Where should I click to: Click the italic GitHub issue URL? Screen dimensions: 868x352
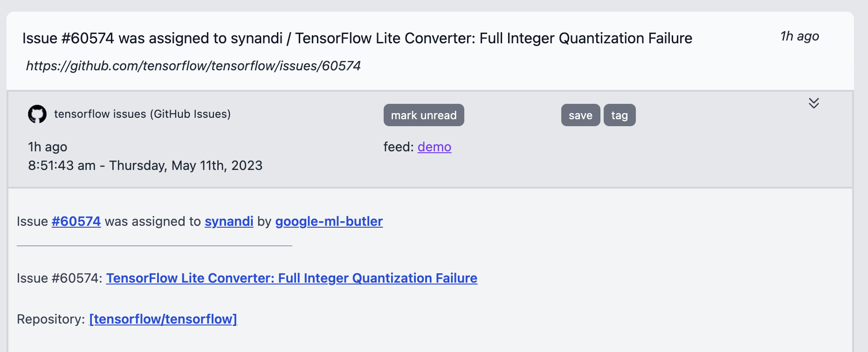pos(193,66)
